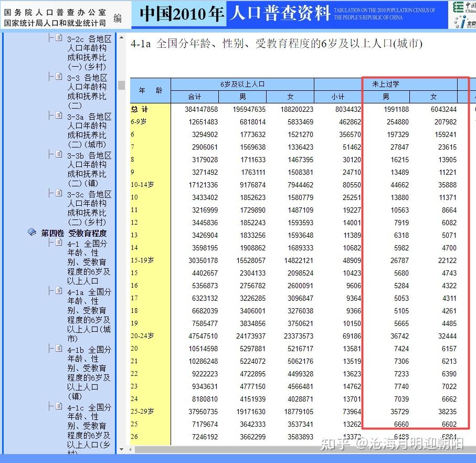The image size is (476, 463).
Task: Click table title 4-1a 全国分年龄、性别、受教育程度
Action: point(276,44)
